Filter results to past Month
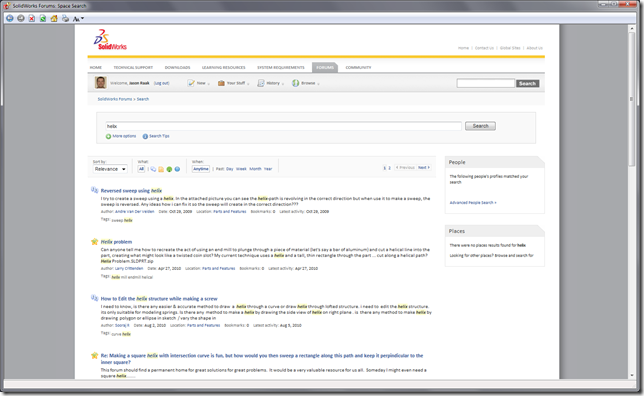Image resolution: width=644 pixels, height=396 pixels. [255, 169]
